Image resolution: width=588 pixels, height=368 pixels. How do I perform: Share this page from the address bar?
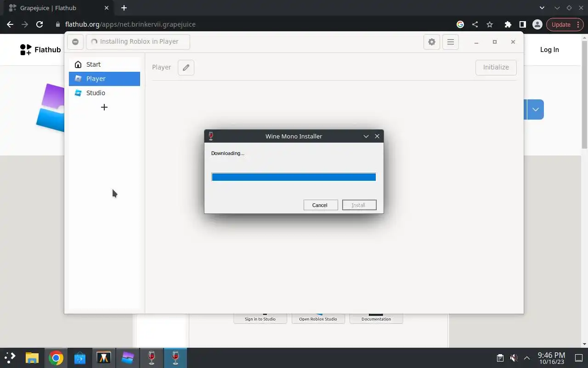[x=475, y=24]
